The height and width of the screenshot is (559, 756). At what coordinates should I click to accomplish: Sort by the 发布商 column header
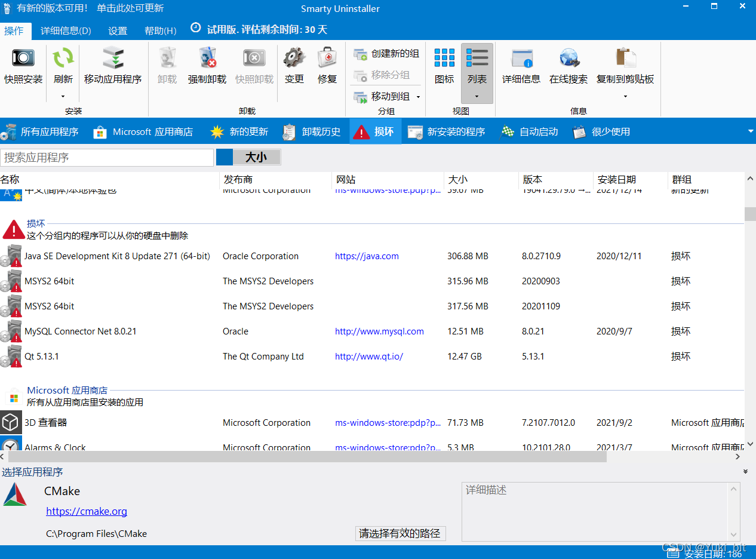276,179
